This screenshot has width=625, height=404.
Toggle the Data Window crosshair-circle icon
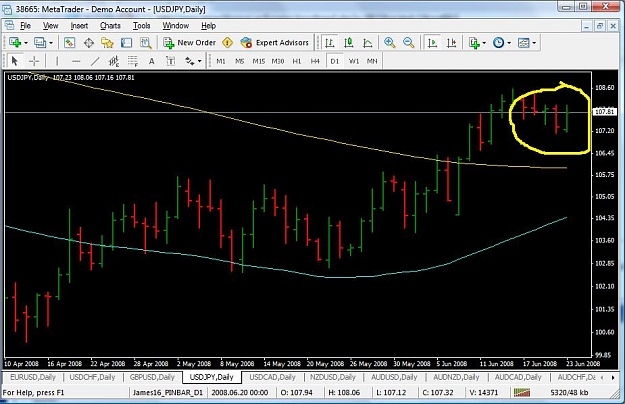pos(88,43)
